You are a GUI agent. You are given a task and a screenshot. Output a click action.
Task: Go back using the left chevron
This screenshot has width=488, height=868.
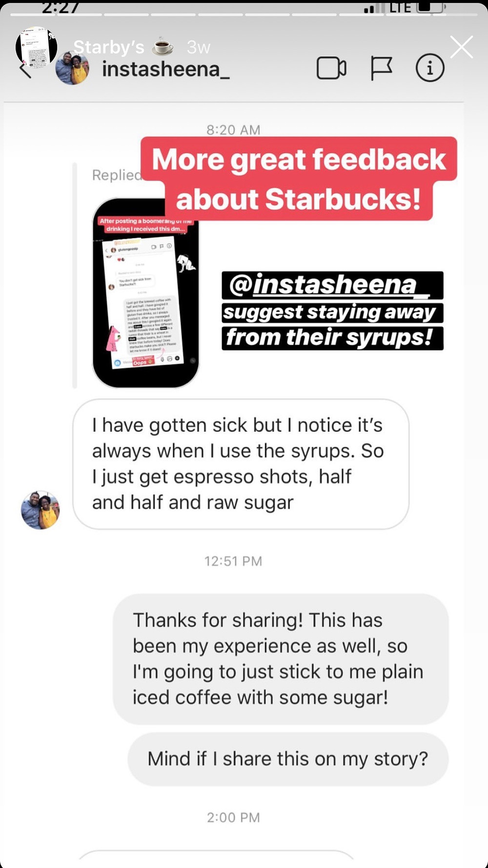click(x=25, y=69)
